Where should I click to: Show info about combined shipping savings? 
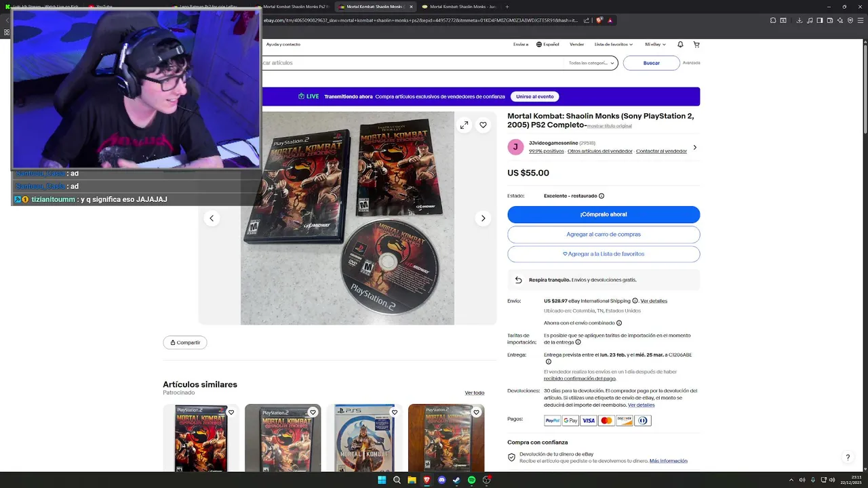tap(619, 323)
